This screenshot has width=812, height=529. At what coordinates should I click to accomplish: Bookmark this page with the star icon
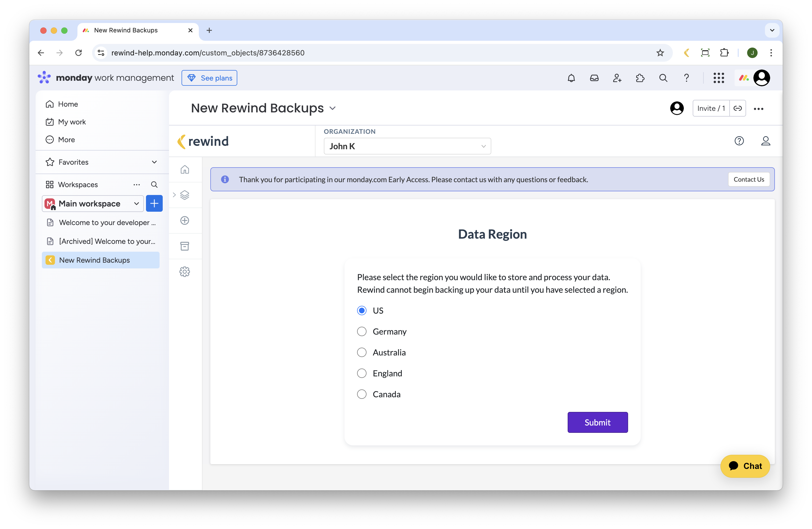(x=660, y=53)
